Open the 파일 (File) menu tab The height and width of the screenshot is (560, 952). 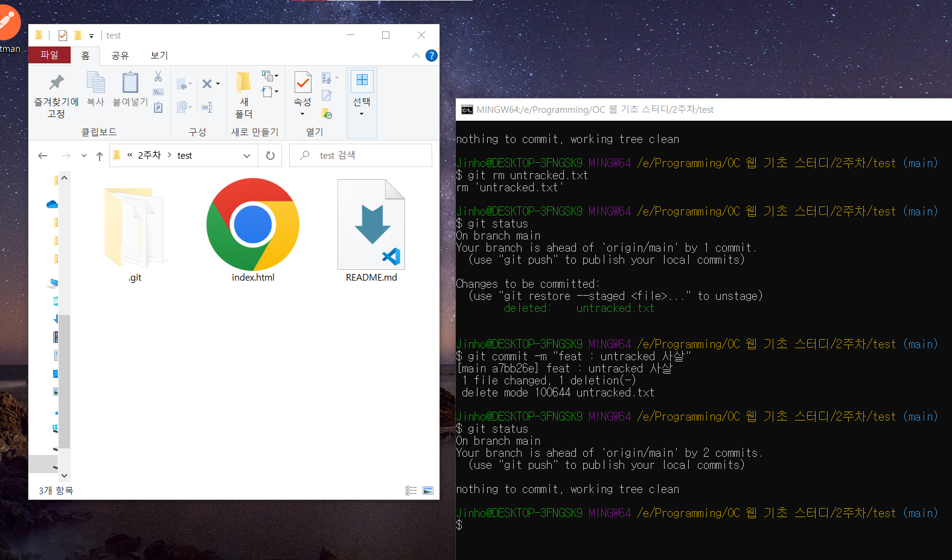coord(50,55)
